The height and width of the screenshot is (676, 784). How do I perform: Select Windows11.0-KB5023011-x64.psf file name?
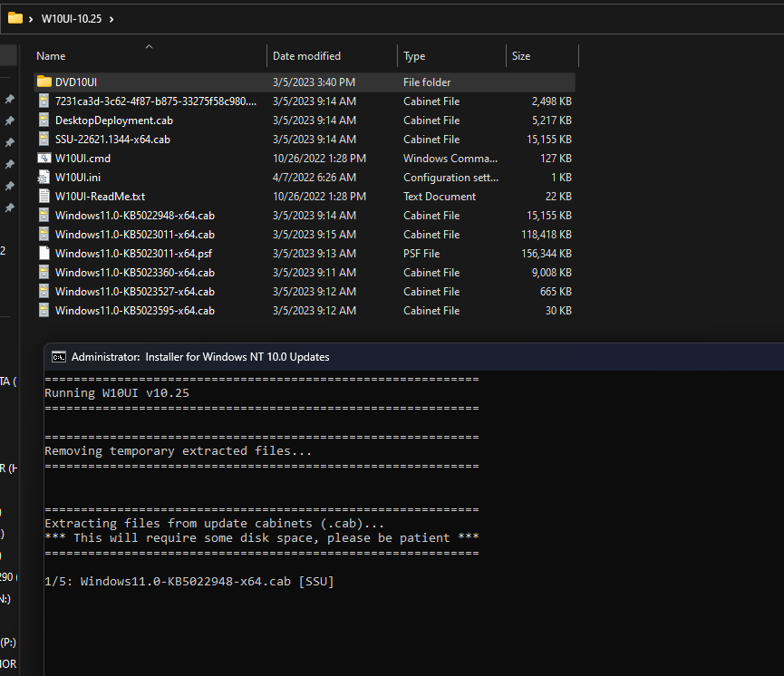point(133,253)
